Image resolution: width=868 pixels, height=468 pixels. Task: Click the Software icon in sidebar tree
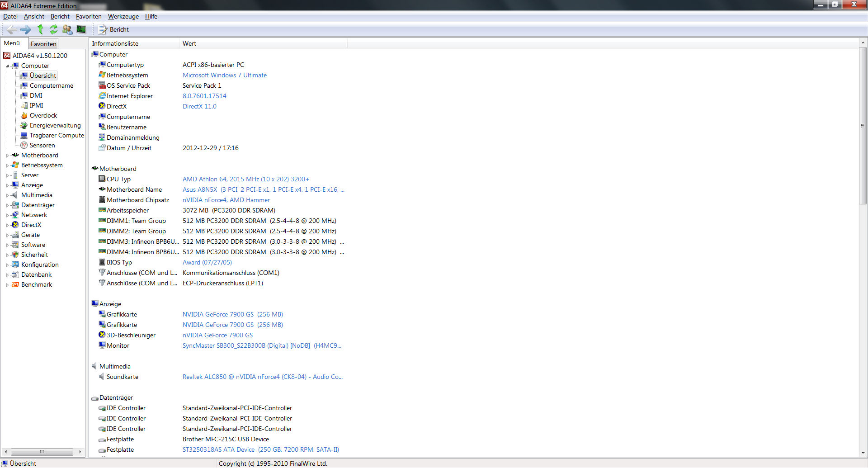[15, 245]
